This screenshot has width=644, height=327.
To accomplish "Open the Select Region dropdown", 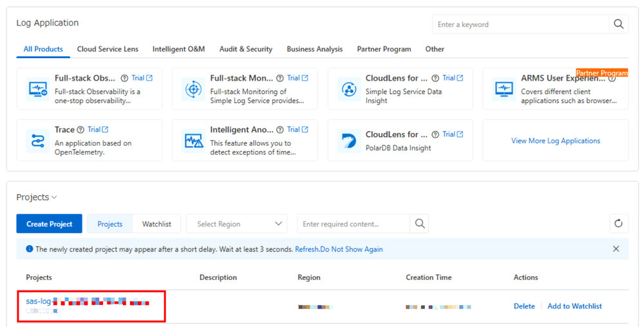I will coord(236,224).
